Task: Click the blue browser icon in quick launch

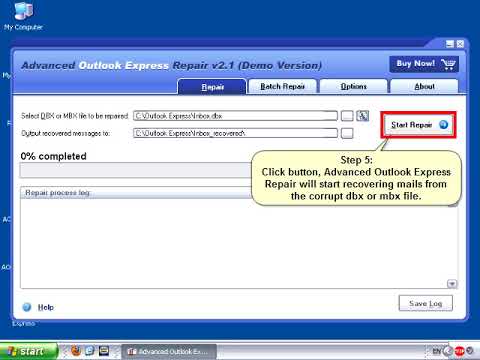Action: tap(90, 351)
